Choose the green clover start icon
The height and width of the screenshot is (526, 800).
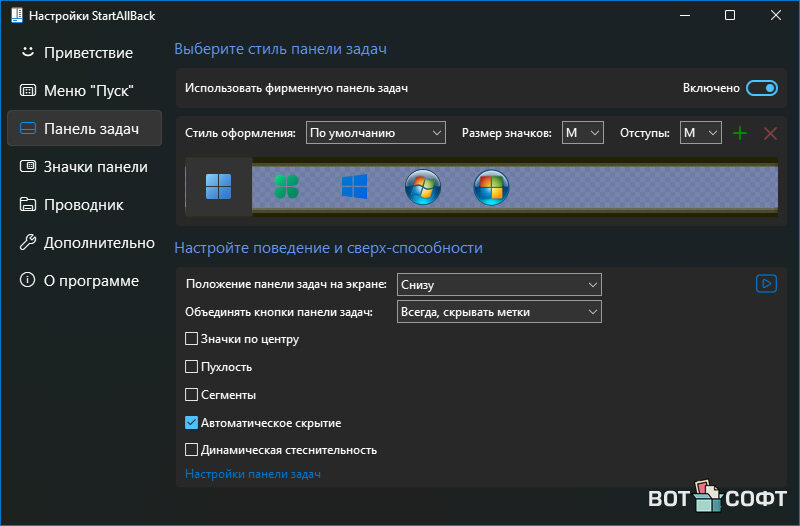pyautogui.click(x=287, y=187)
